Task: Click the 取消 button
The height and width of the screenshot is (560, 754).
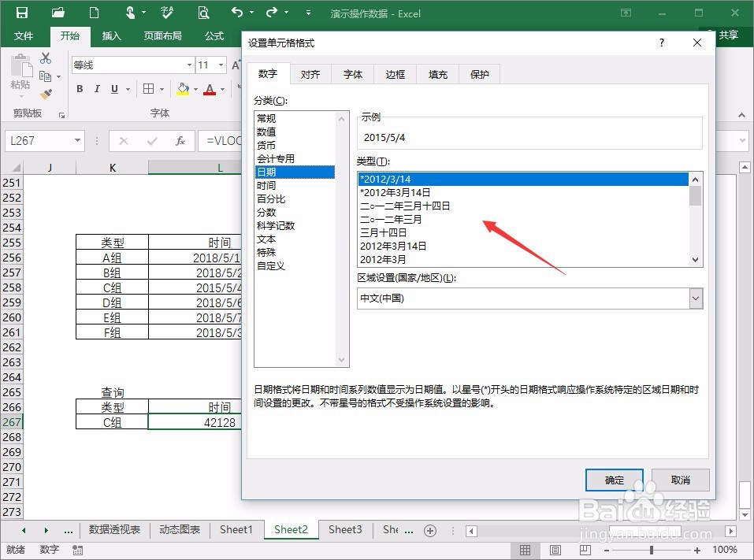Action: [x=679, y=480]
